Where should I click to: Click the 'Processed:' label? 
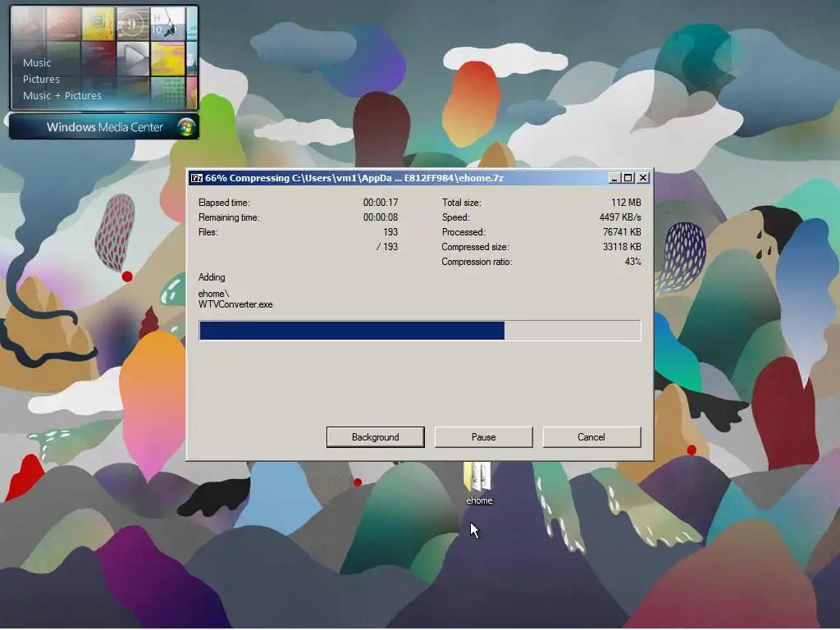coord(463,232)
